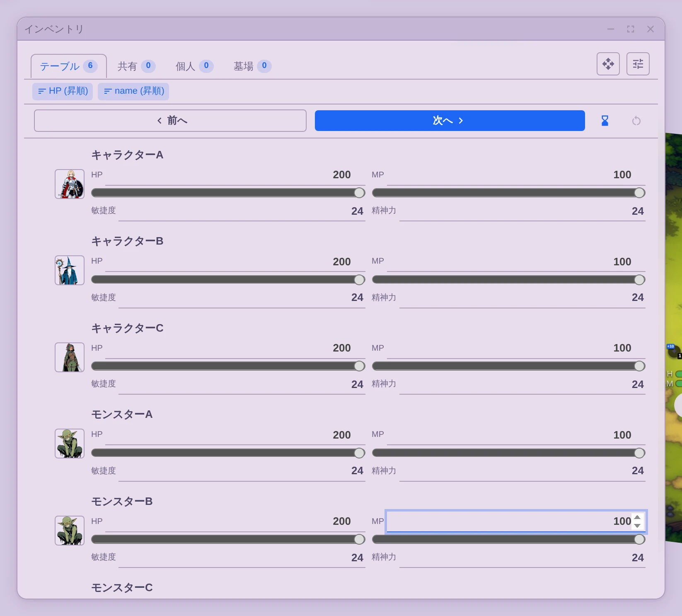
Task: Click モンスターA MP slider
Action: tap(508, 453)
